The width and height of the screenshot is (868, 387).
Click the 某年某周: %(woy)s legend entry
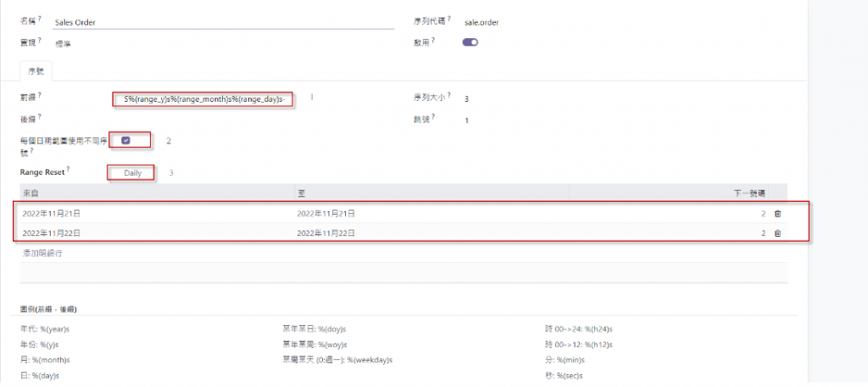[x=315, y=345]
